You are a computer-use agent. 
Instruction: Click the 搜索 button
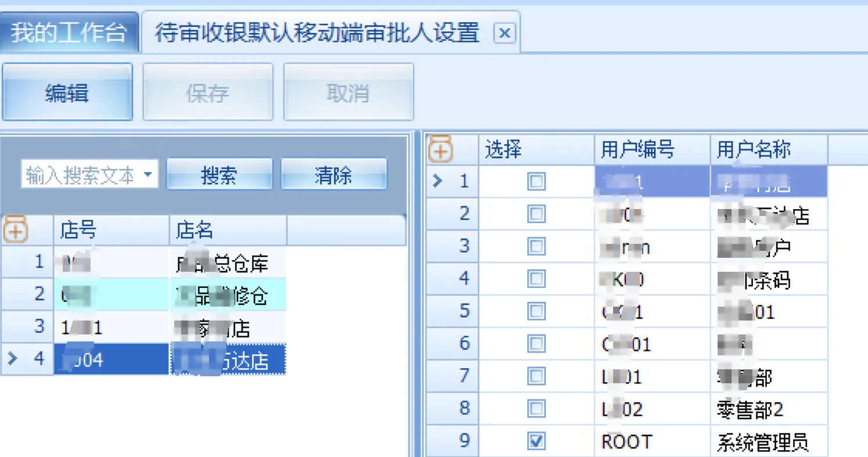tap(219, 175)
